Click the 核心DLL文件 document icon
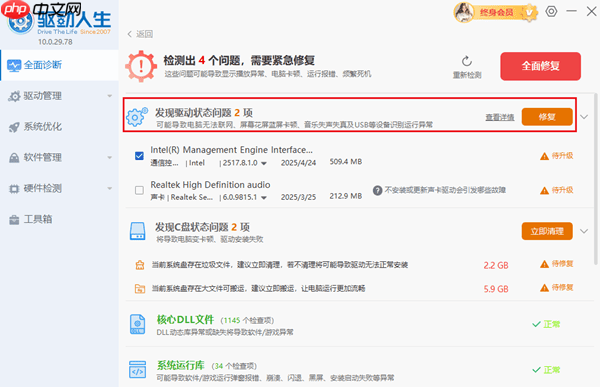Image resolution: width=600 pixels, height=387 pixels. coord(137,324)
